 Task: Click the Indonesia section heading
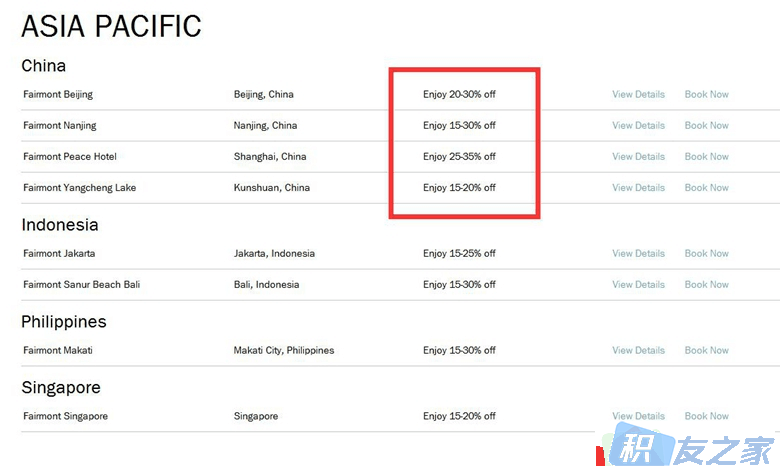(60, 225)
